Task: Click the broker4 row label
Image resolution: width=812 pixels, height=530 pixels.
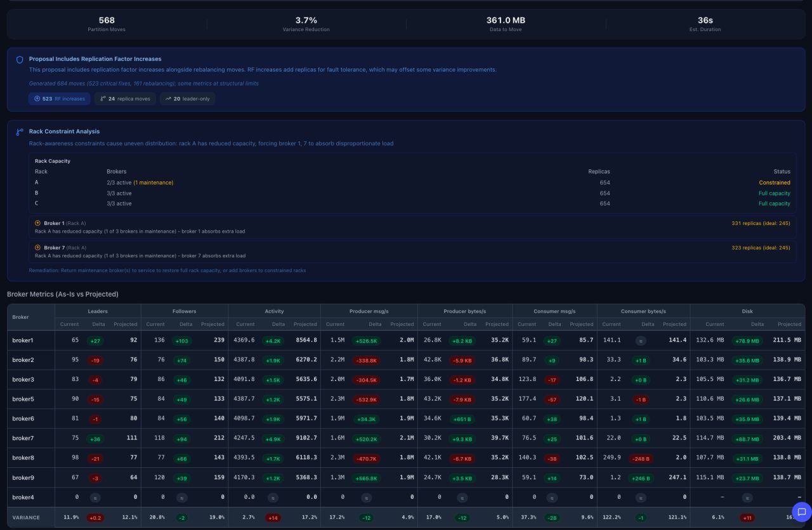Action: pos(23,498)
